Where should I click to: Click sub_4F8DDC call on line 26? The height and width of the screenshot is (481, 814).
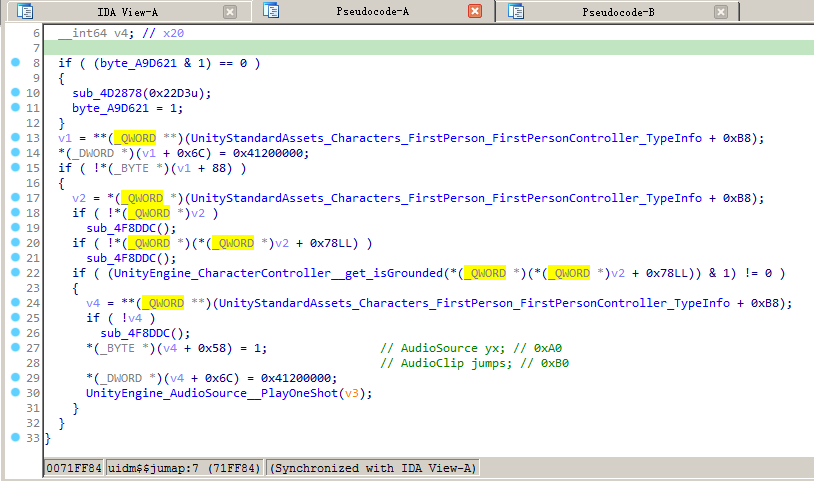pyautogui.click(x=135, y=333)
